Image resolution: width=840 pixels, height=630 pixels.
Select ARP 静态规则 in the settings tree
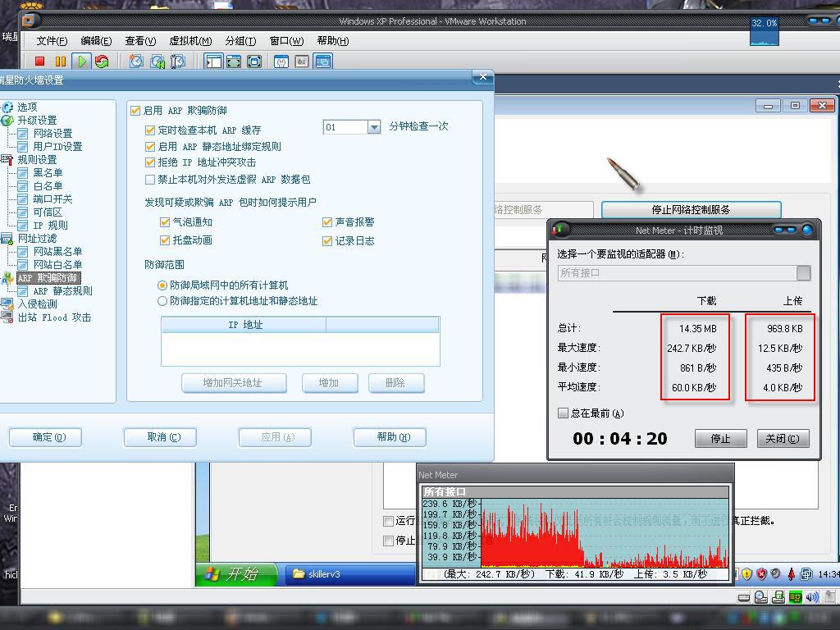coord(62,291)
